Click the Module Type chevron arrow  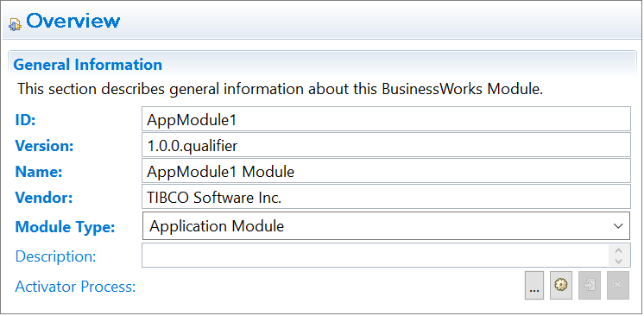(618, 226)
